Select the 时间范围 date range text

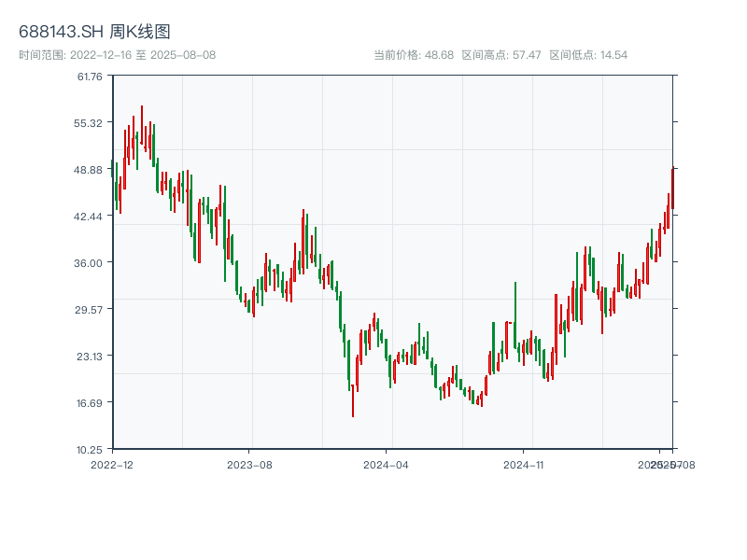[117, 55]
